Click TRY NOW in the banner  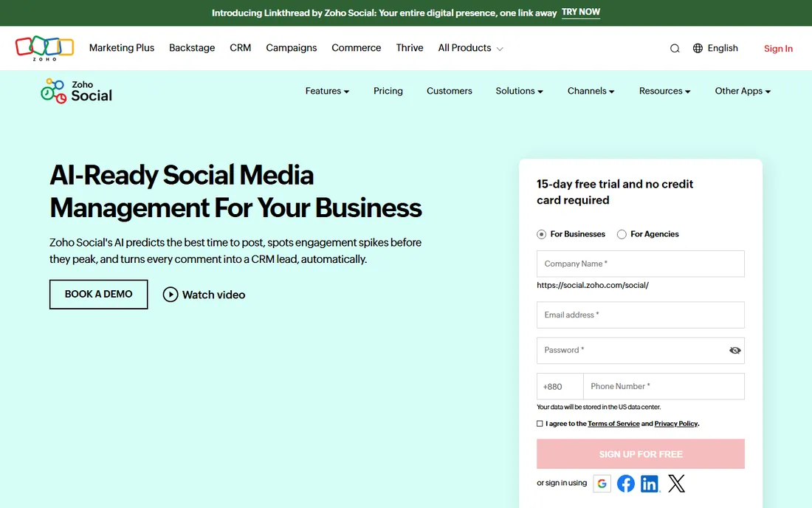click(580, 13)
